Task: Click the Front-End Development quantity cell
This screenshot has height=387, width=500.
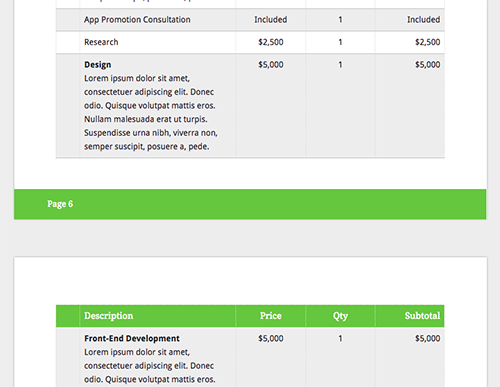Action: point(340,338)
